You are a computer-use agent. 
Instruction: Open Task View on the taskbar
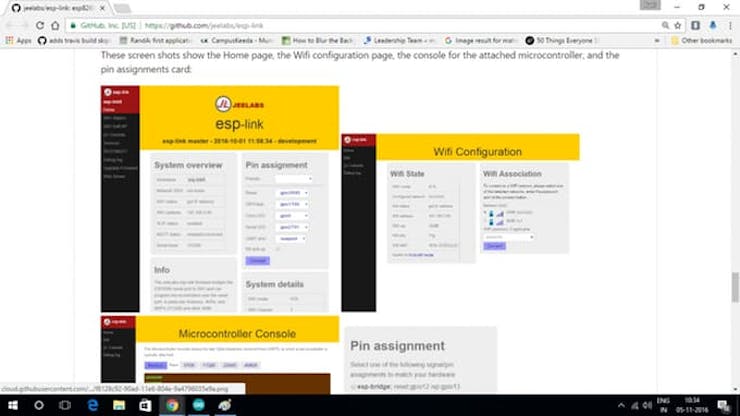65,405
